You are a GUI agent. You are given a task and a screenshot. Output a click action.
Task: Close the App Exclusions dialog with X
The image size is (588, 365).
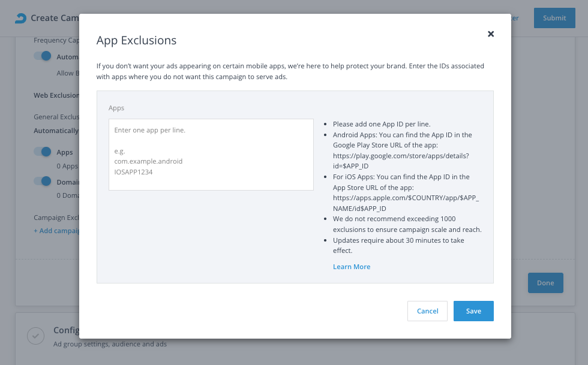(491, 34)
